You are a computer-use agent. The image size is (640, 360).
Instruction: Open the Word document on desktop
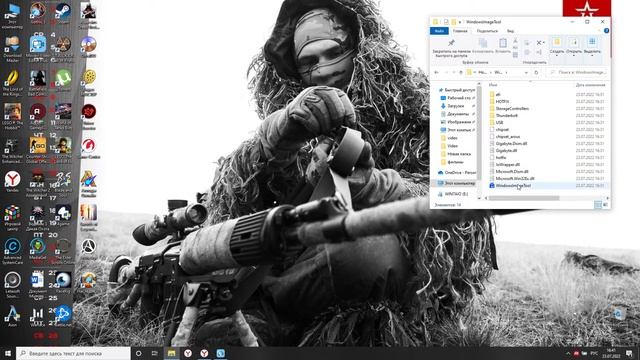[x=37, y=284]
